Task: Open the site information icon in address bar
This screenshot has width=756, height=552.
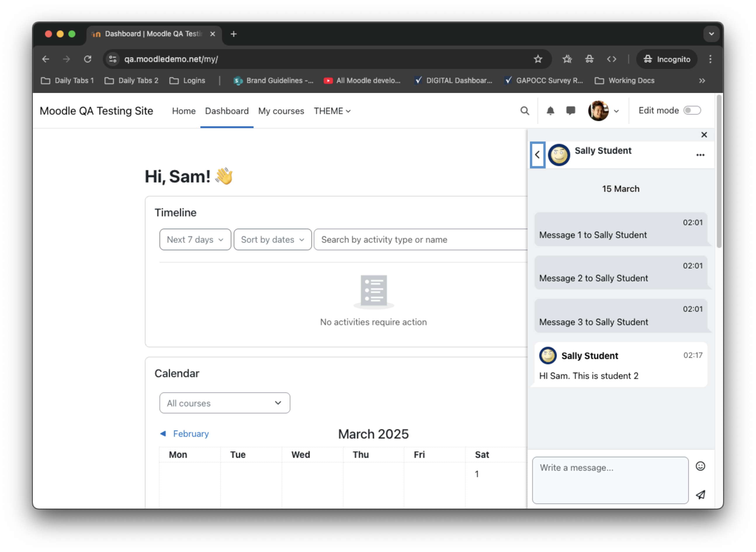Action: [113, 59]
